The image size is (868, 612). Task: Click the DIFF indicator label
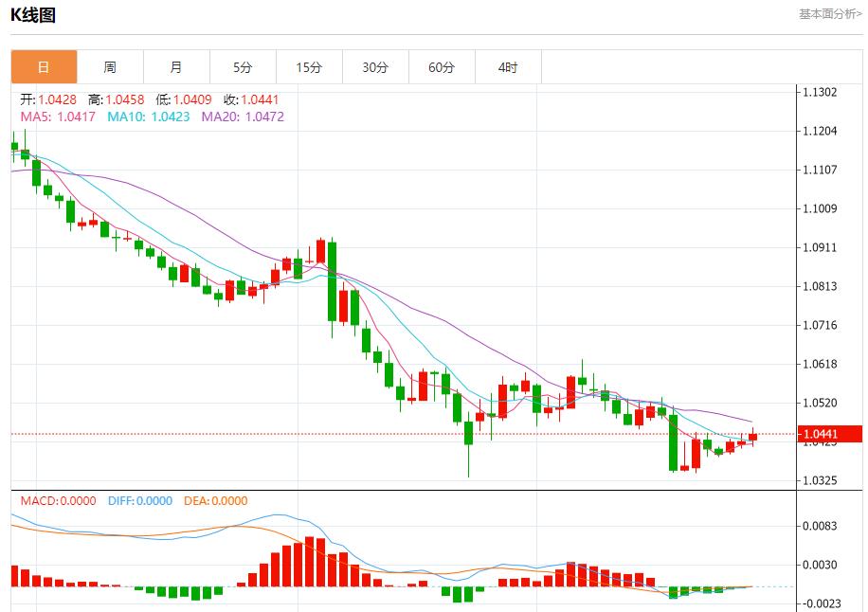pyautogui.click(x=140, y=501)
